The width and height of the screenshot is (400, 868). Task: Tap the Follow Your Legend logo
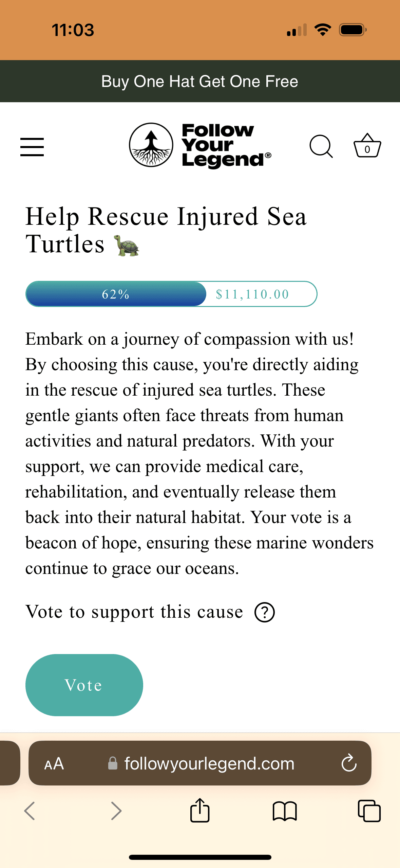click(x=200, y=145)
